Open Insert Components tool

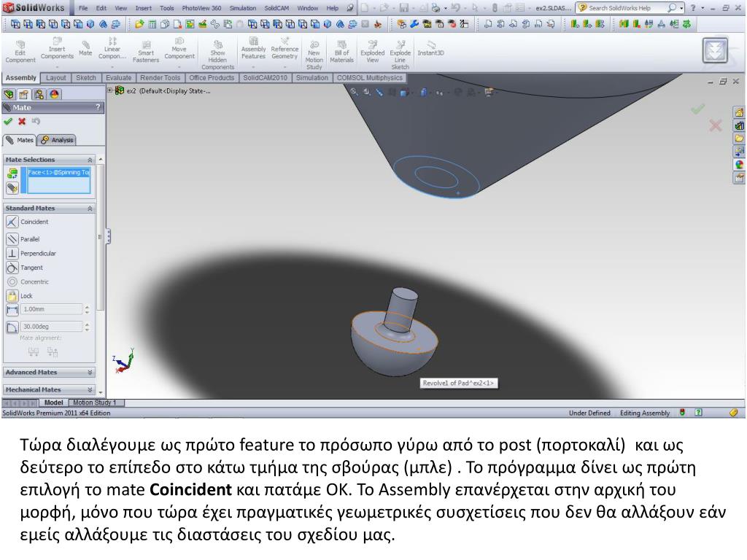[57, 49]
